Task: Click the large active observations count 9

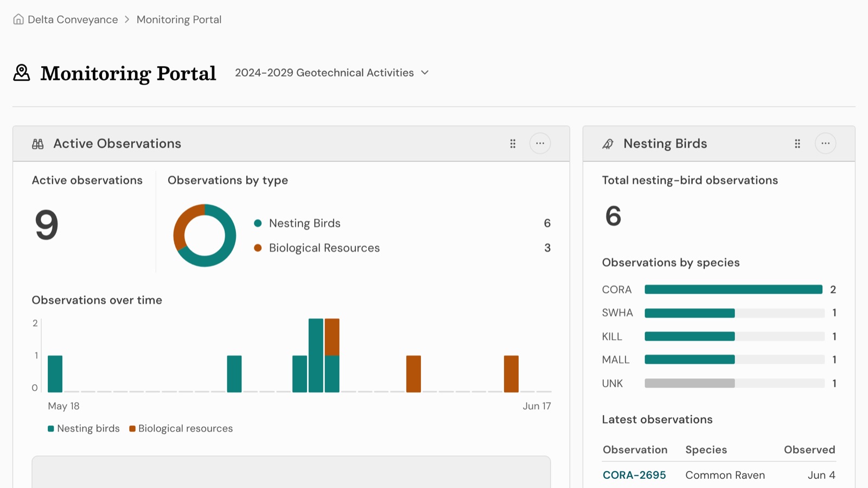Action: (x=47, y=225)
